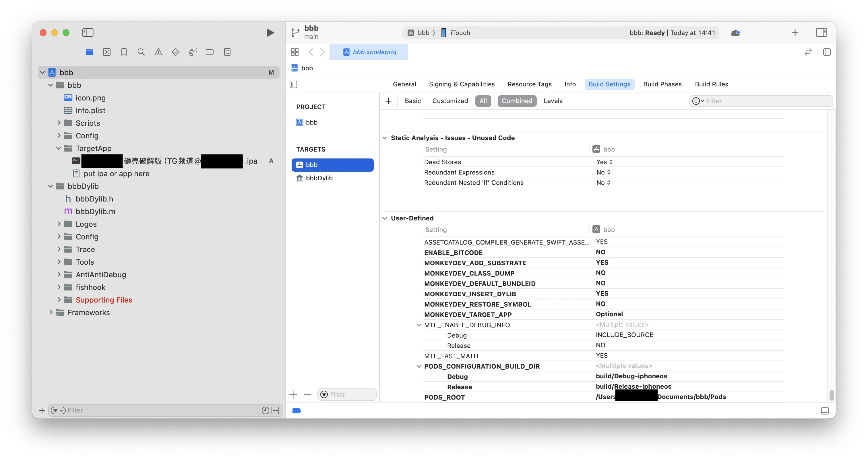Click the build settings vertical scrollbar

click(832, 395)
